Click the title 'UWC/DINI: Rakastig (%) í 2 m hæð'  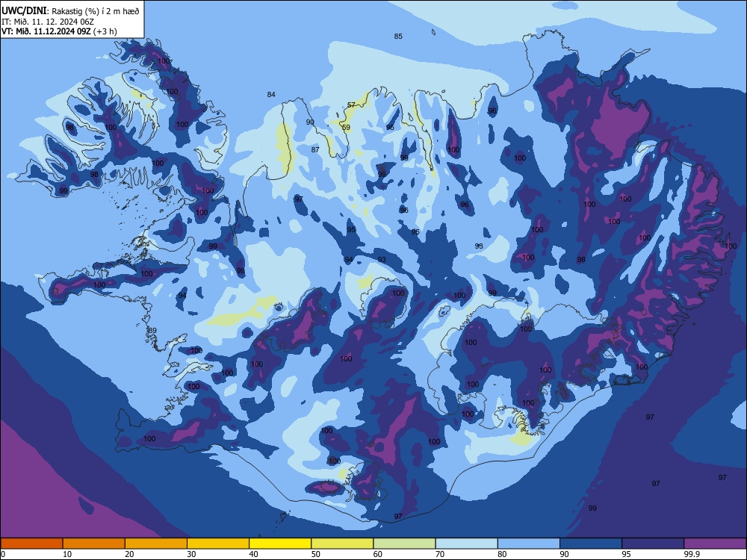click(x=70, y=11)
